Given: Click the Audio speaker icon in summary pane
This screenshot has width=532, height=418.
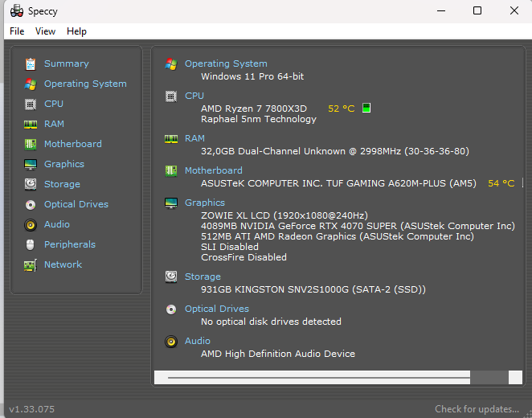Looking at the screenshot, I should point(171,342).
